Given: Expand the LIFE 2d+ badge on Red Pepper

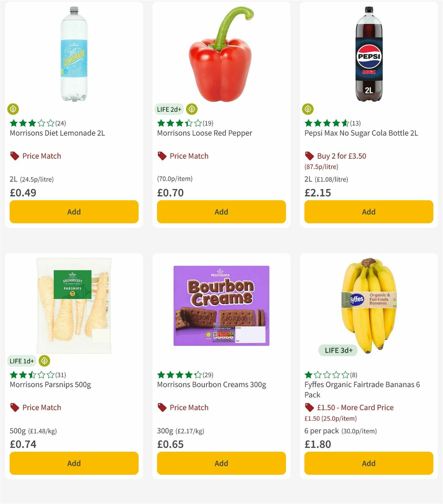Looking at the screenshot, I should 168,109.
